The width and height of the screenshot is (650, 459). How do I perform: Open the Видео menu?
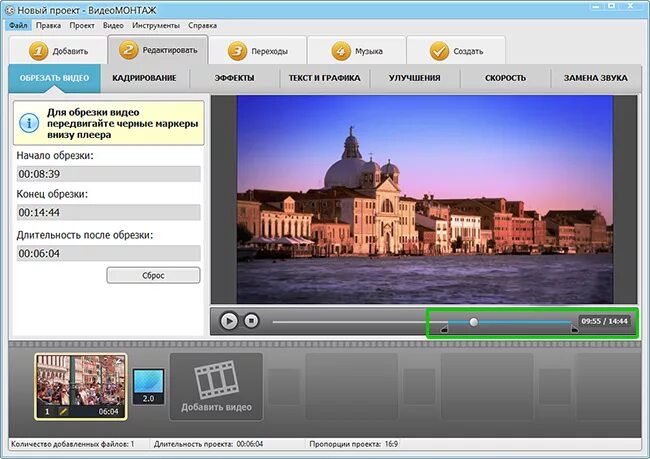click(x=113, y=25)
